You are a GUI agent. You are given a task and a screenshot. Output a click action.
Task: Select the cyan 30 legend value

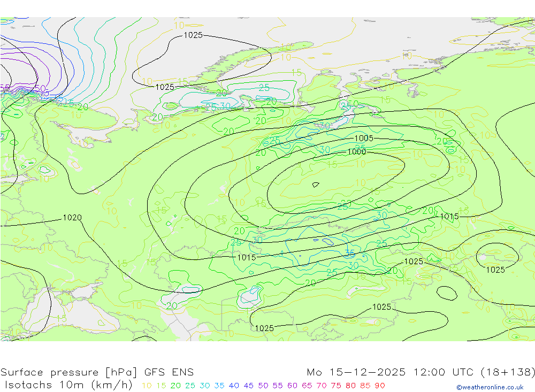tap(205, 386)
